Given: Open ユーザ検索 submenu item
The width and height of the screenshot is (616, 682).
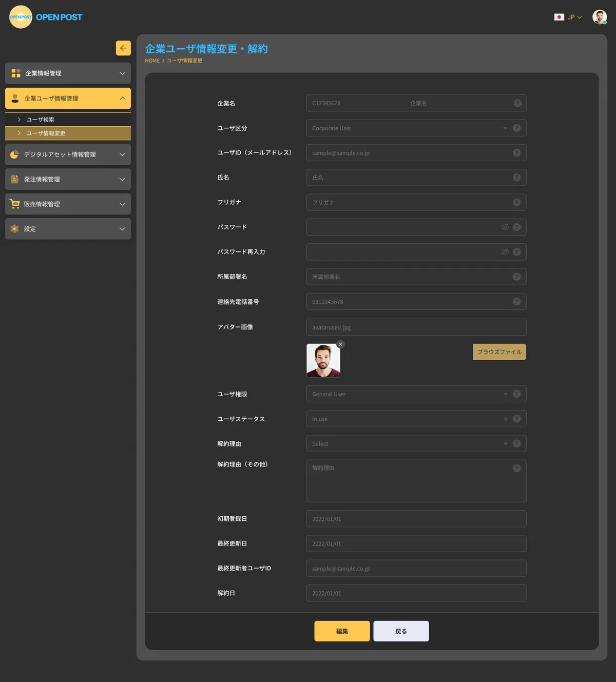Looking at the screenshot, I should click(68, 120).
